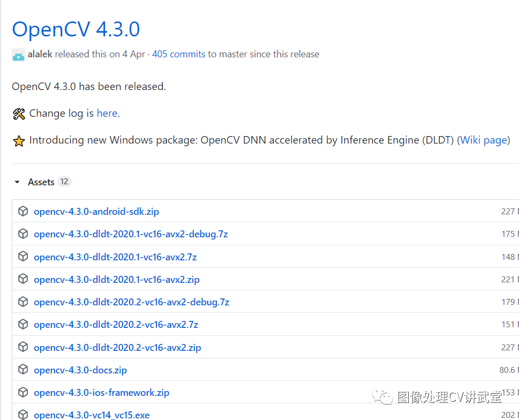Viewport: 519px width, 420px height.
Task: Click the triangle arrow beside Assets
Action: pyautogui.click(x=17, y=182)
